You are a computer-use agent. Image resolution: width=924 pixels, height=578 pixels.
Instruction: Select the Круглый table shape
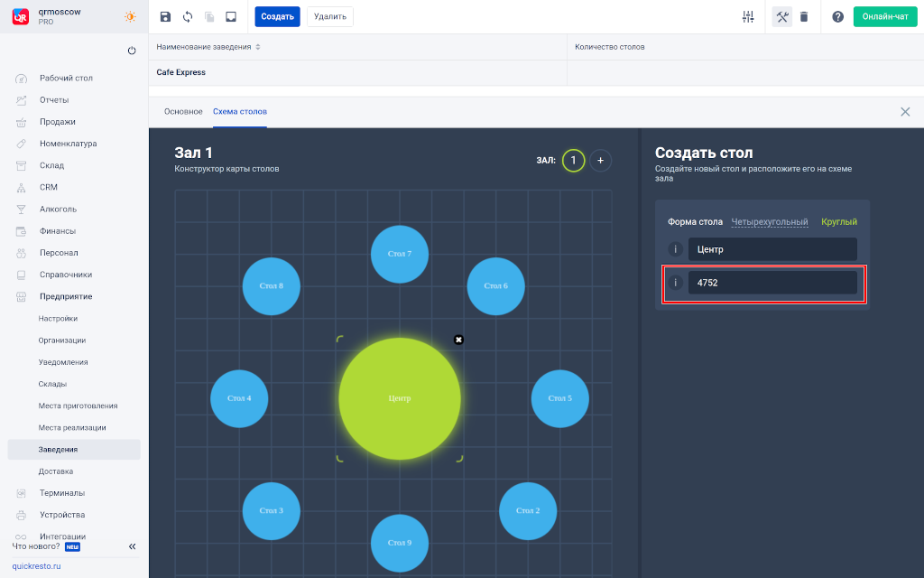(x=838, y=221)
